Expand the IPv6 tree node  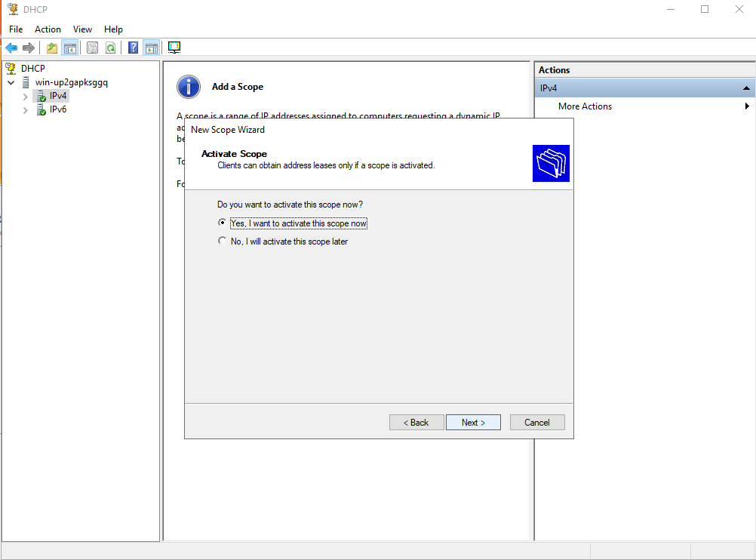click(25, 109)
